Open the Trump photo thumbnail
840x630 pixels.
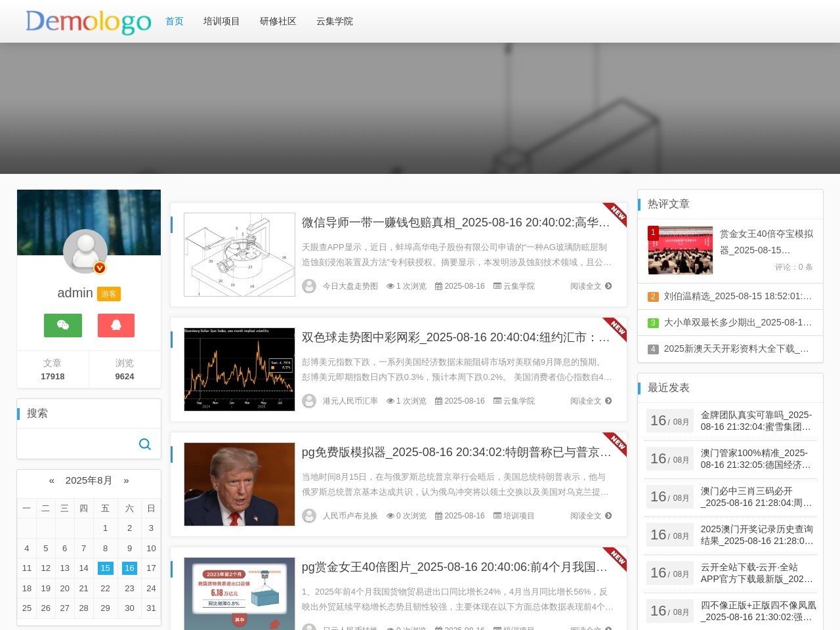pos(240,484)
